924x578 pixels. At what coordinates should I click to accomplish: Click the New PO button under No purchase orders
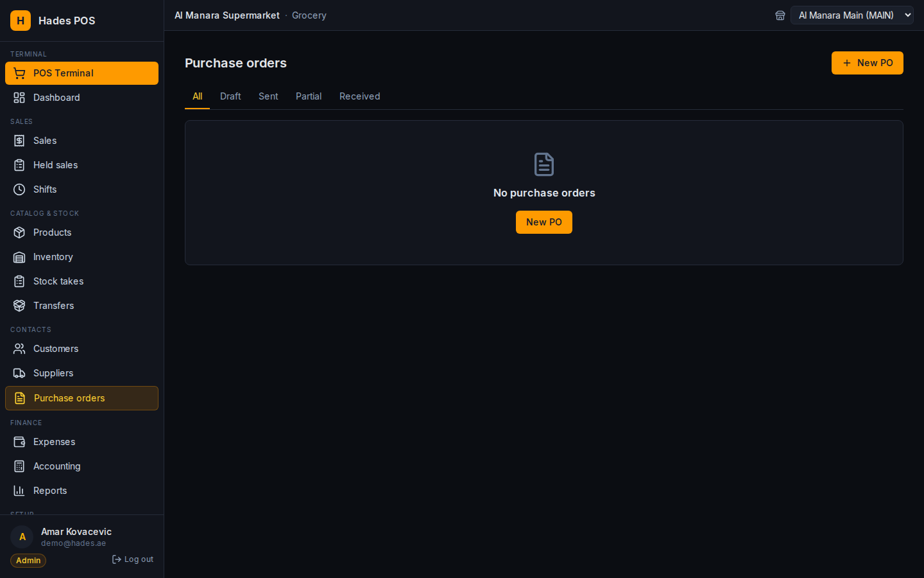(x=544, y=222)
